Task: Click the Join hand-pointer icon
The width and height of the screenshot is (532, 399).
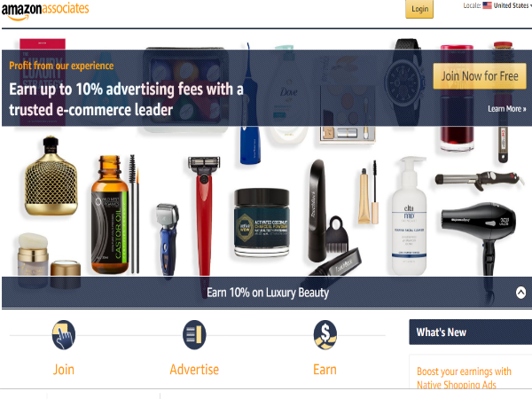Action: 64,335
